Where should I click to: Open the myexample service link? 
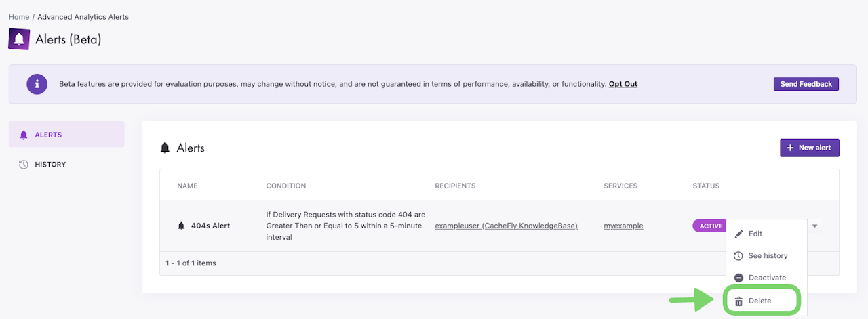coord(623,226)
